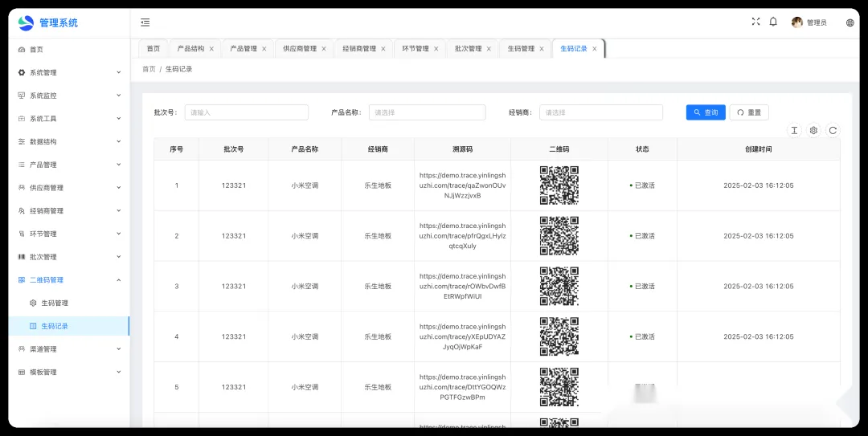The height and width of the screenshot is (436, 868).
Task: Click the 已激活 status in row 2
Action: click(x=642, y=236)
